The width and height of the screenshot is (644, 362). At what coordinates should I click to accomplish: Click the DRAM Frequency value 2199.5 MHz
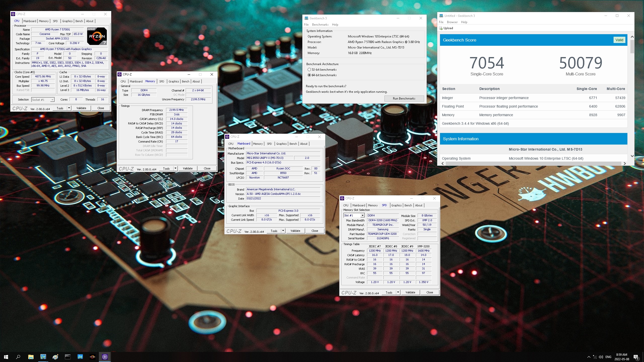pyautogui.click(x=177, y=110)
